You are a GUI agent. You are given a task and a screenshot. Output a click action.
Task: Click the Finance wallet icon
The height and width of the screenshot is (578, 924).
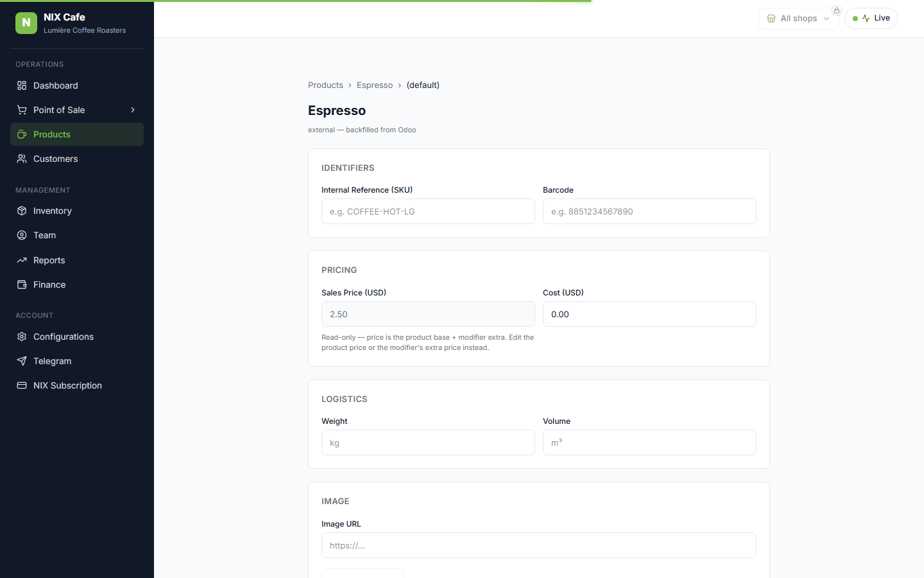point(22,285)
